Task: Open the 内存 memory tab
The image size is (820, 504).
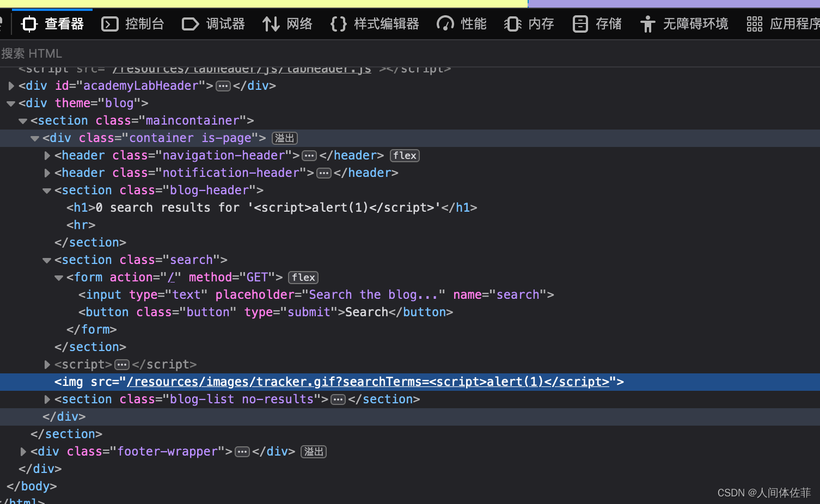Action: coord(529,24)
